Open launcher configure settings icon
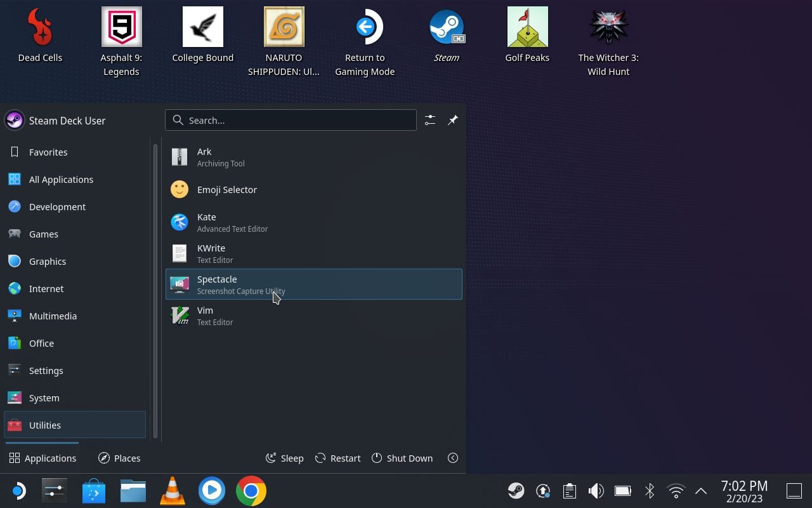Viewport: 812px width, 508px height. pyautogui.click(x=430, y=120)
